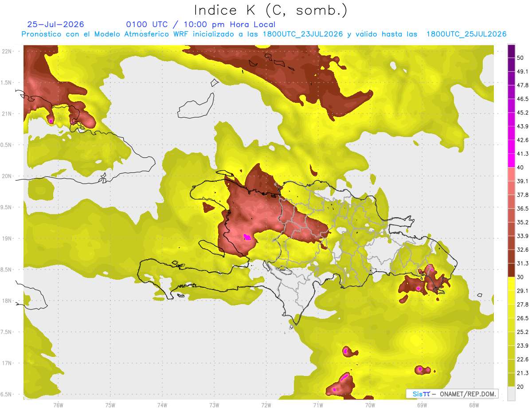Pick the olive swatch between 20 and 21.3
Image resolution: width=532 pixels, height=411 pixels.
click(x=511, y=380)
